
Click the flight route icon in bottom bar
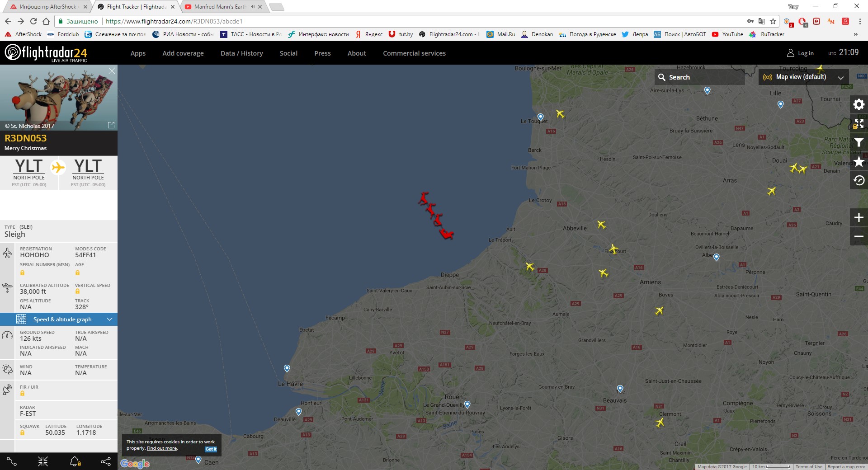pyautogui.click(x=12, y=461)
